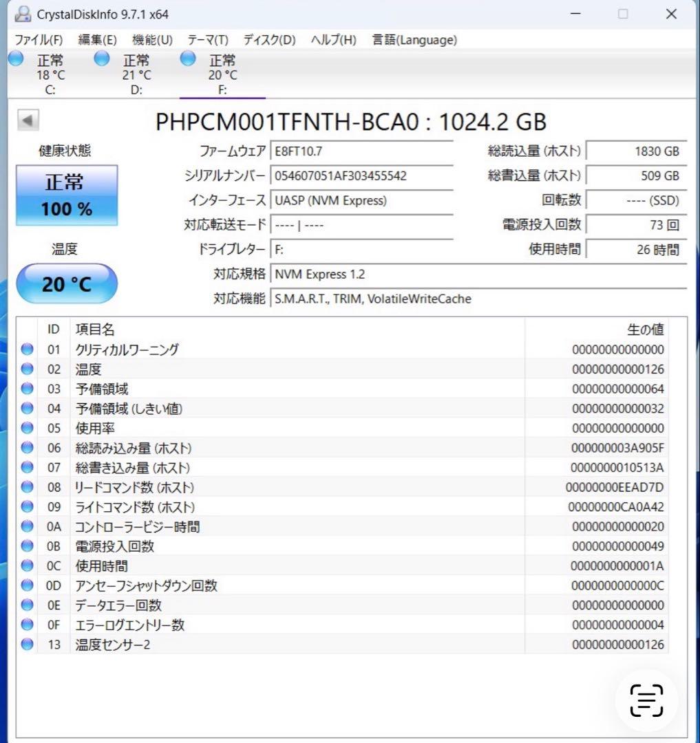Click the back navigation arrow icon
The image size is (700, 743).
click(x=27, y=121)
